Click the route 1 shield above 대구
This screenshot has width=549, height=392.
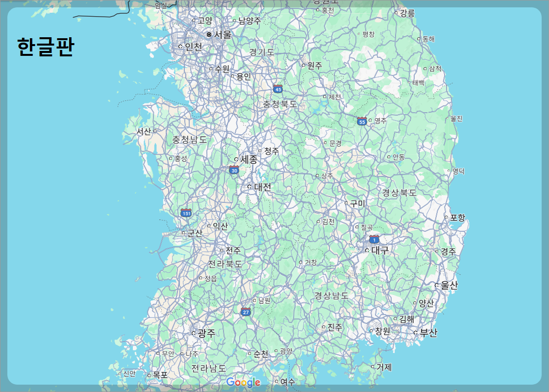[x=373, y=240]
